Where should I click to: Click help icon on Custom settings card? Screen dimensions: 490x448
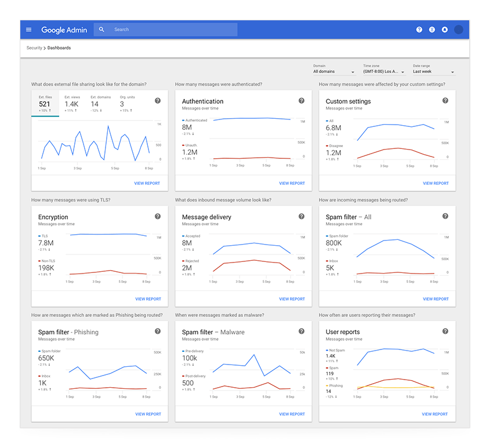coord(445,101)
